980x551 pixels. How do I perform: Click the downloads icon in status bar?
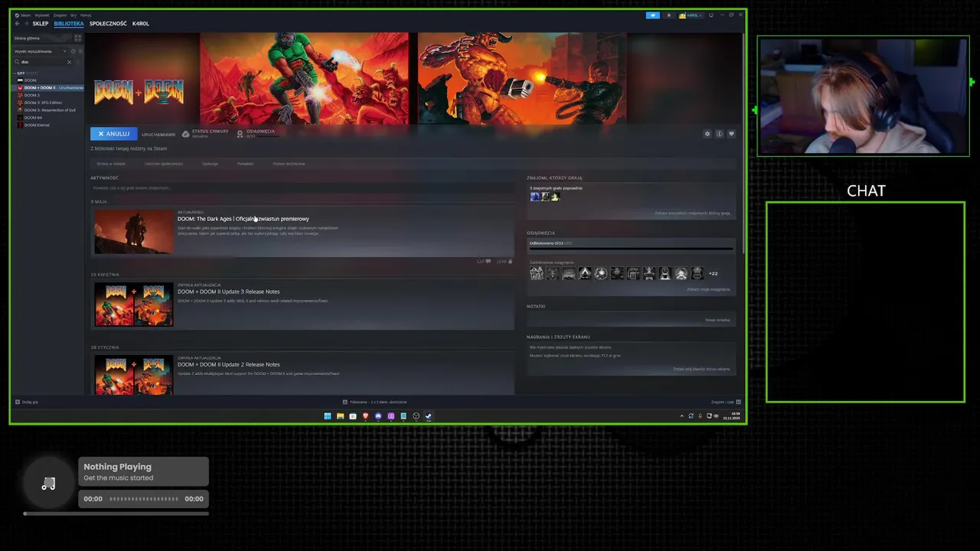click(345, 402)
